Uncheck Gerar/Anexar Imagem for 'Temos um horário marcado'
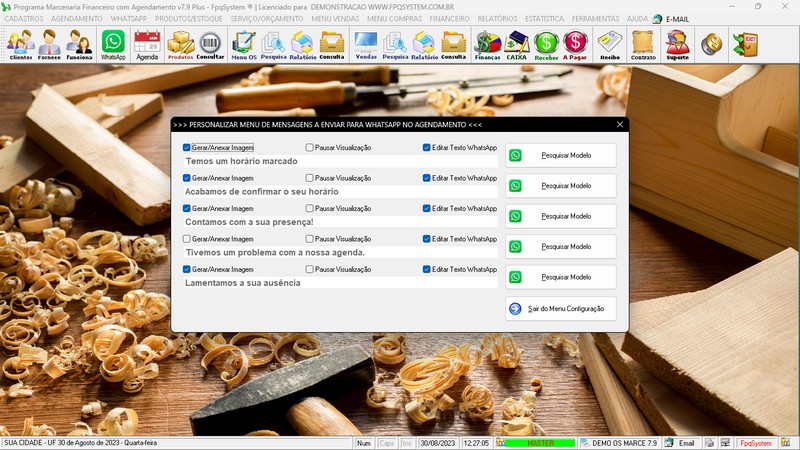 [x=187, y=147]
